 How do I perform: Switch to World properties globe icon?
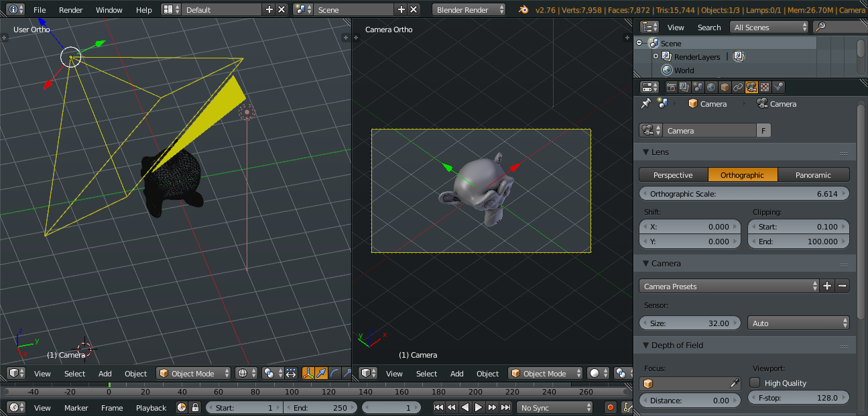[711, 87]
